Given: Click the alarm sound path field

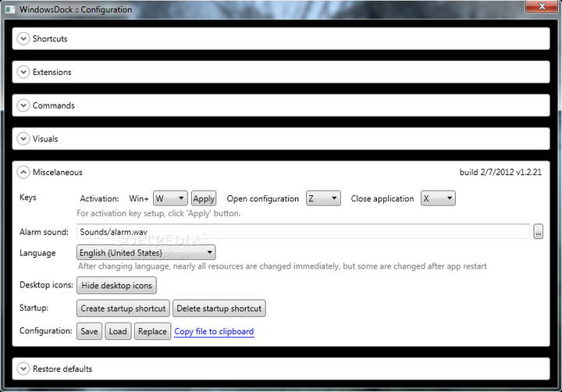Looking at the screenshot, I should 303,232.
